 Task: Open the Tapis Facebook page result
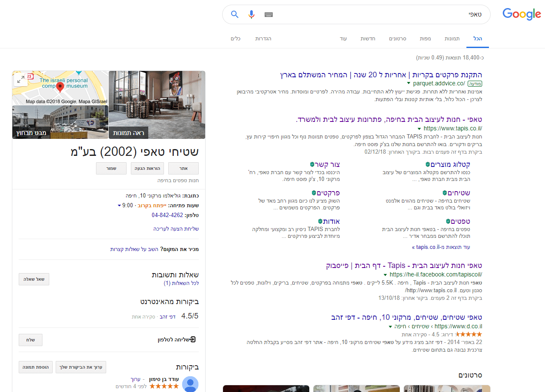point(404,265)
